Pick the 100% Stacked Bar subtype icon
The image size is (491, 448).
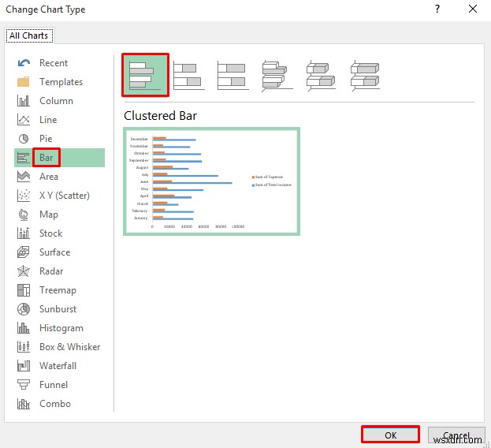click(233, 75)
